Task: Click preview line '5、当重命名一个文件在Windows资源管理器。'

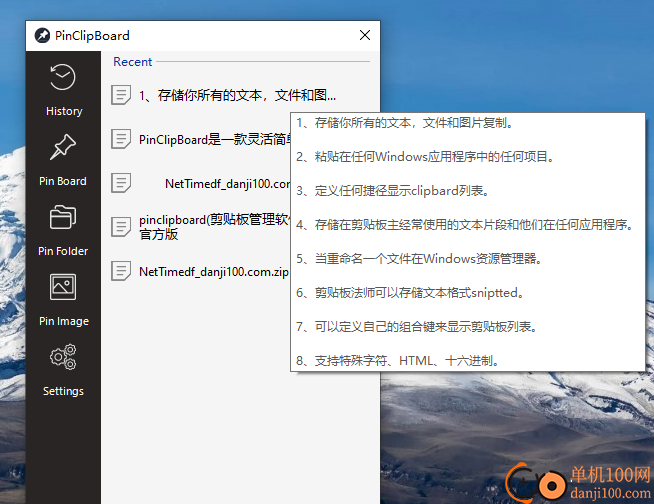Action: coord(419,259)
